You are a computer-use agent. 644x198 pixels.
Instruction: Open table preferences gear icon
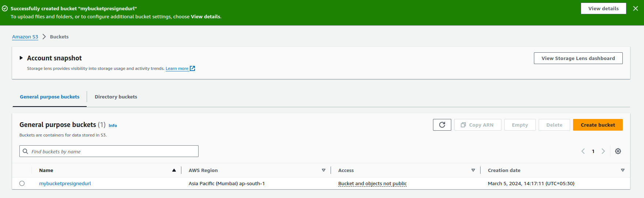click(618, 151)
